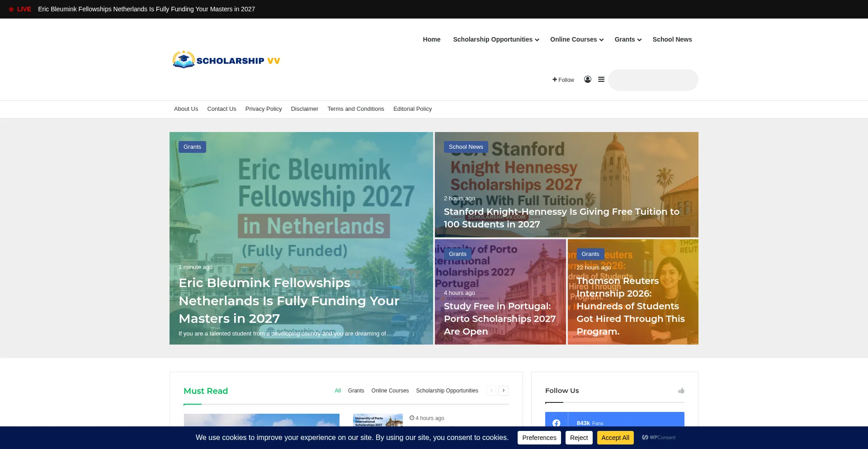This screenshot has height=449, width=868.
Task: Click Grants badge on Porto slide
Action: (458, 254)
